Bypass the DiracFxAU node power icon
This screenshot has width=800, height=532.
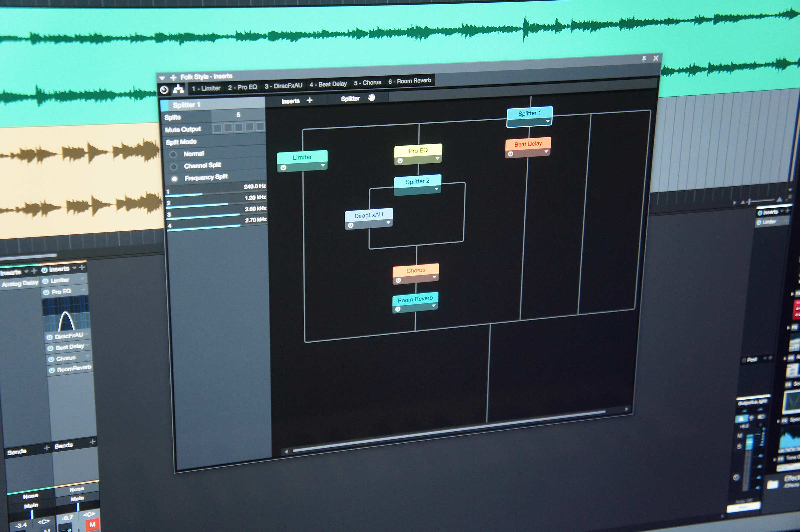click(351, 225)
